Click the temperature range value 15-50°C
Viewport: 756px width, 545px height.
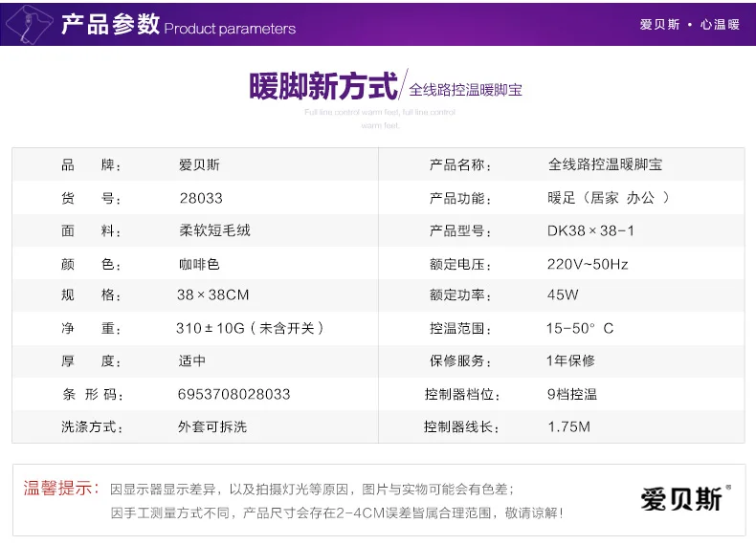(x=580, y=328)
